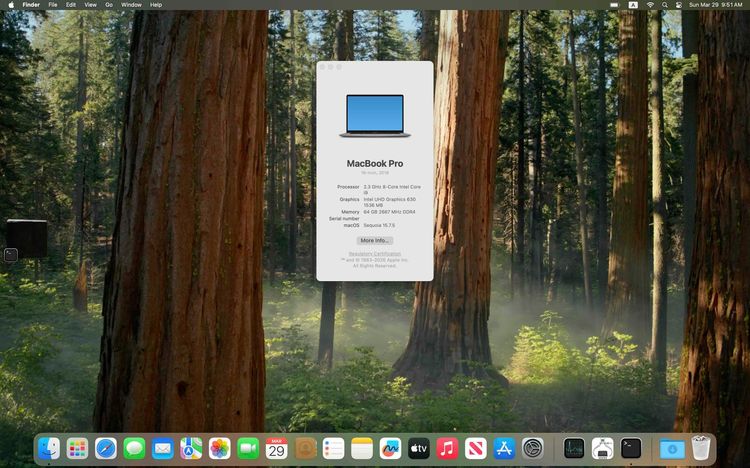This screenshot has width=750, height=468.
Task: Launch FaceTime from the Dock
Action: (248, 449)
